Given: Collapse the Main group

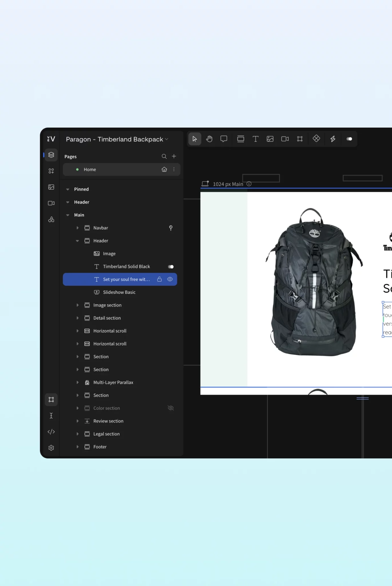Looking at the screenshot, I should point(68,215).
